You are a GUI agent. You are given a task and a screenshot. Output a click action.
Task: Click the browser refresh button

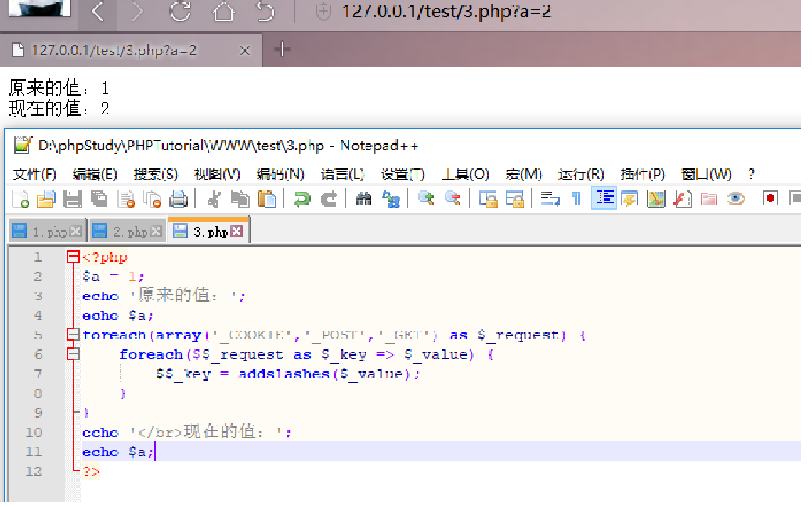tap(180, 12)
